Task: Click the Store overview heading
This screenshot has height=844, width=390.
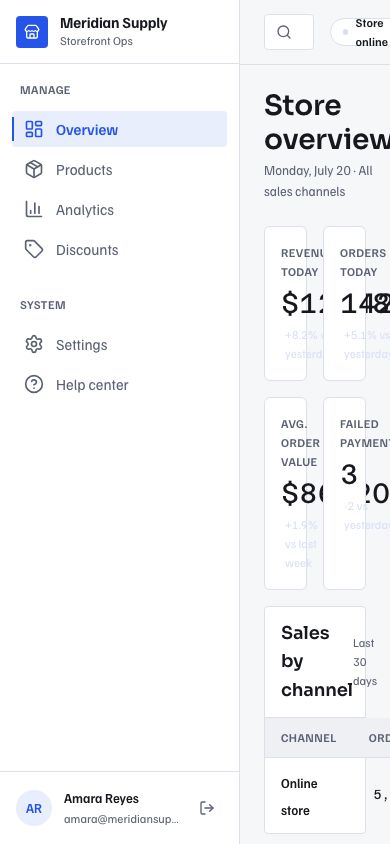Action: click(327, 122)
